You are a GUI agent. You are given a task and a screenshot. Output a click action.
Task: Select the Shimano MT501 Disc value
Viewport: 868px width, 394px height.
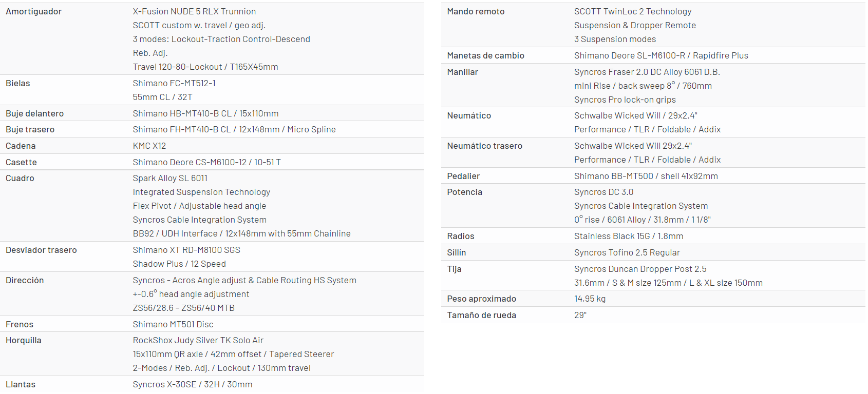click(173, 324)
